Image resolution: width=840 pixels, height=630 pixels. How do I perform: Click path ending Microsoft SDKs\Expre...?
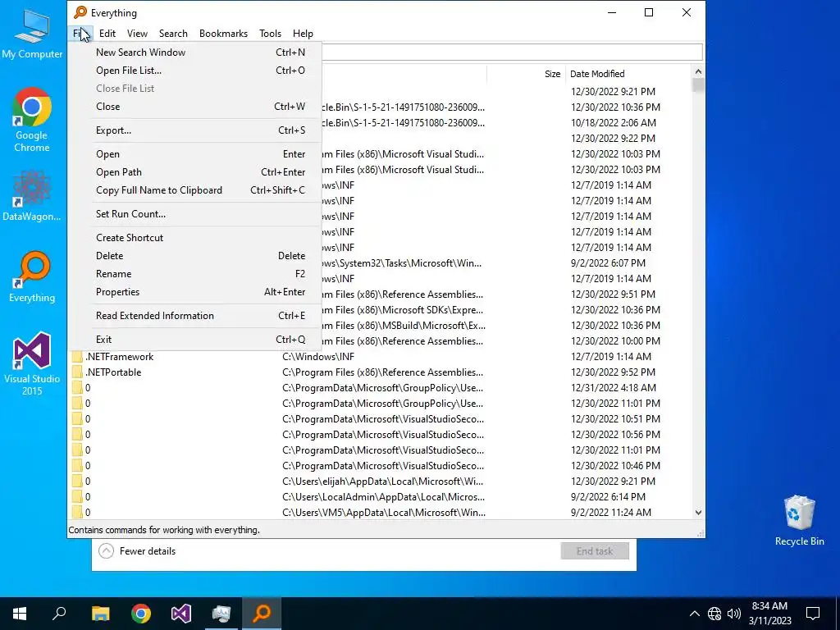(402, 310)
